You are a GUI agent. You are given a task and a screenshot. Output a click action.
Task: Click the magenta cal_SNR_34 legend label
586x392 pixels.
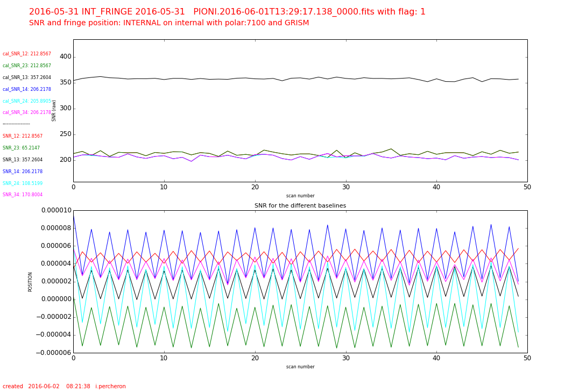tap(27, 112)
